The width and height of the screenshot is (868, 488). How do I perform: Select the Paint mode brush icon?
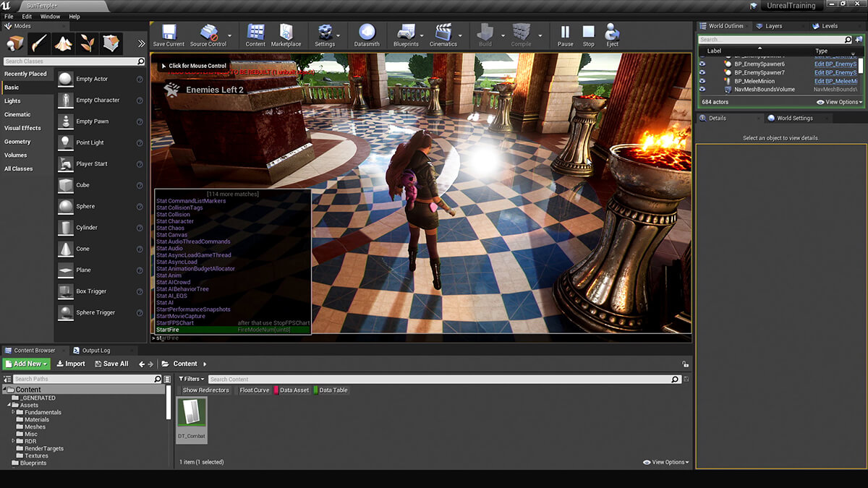pyautogui.click(x=39, y=43)
